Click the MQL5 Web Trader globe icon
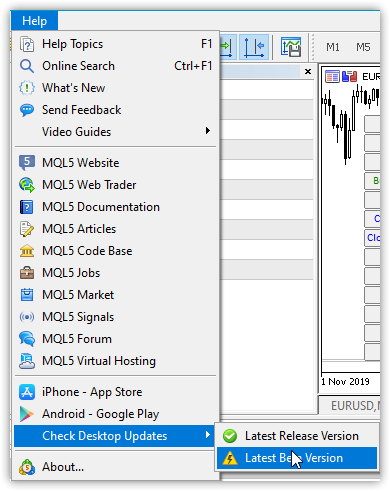The image size is (390, 491). tap(27, 185)
